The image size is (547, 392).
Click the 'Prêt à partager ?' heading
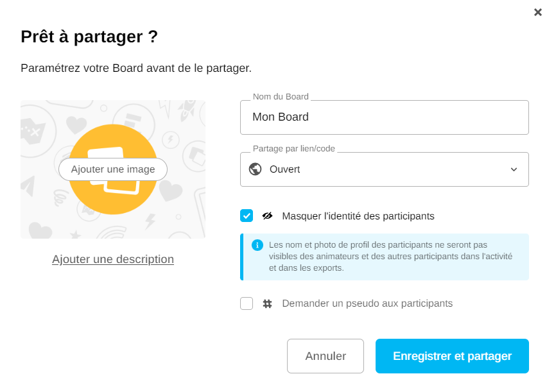tap(89, 37)
